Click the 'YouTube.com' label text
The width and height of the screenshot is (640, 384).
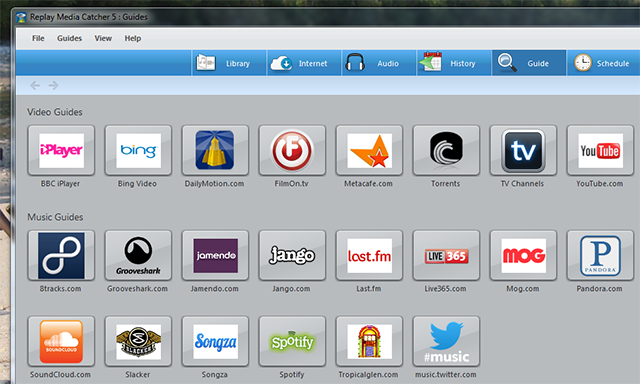600,184
